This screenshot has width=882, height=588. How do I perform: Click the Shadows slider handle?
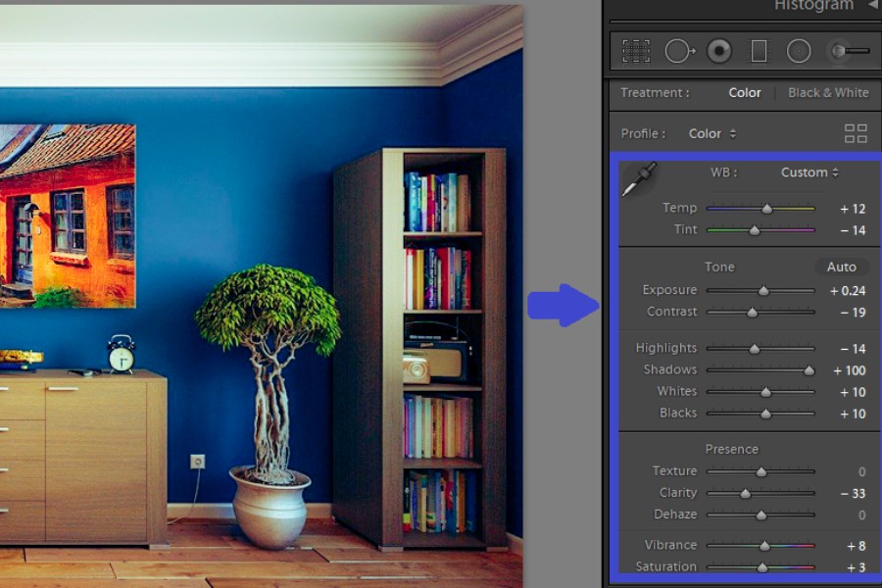[809, 370]
